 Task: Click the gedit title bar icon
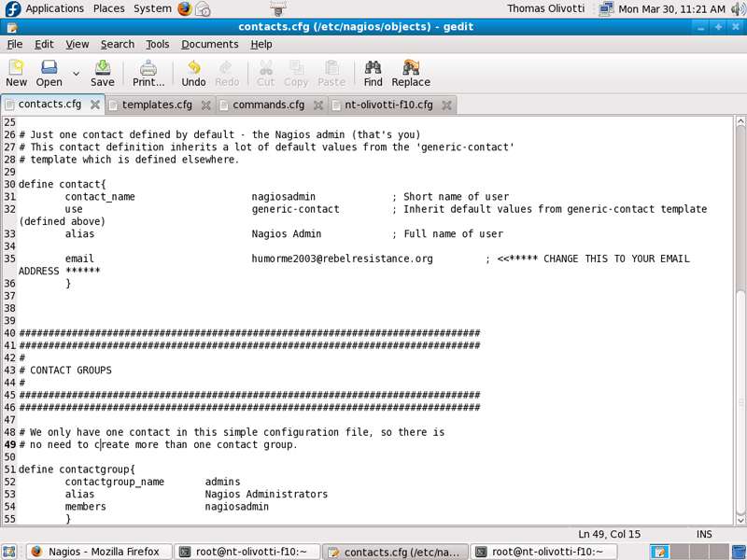point(11,27)
